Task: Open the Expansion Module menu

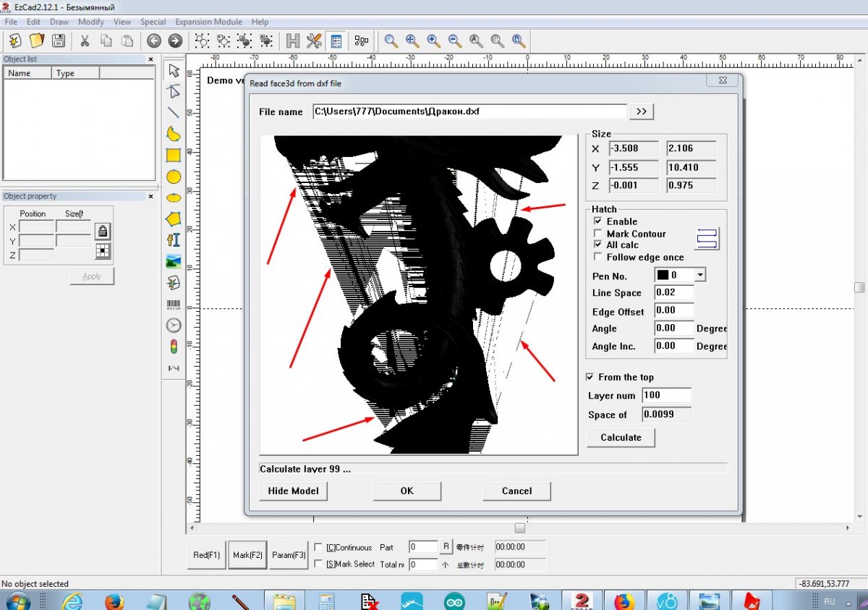Action: (208, 22)
